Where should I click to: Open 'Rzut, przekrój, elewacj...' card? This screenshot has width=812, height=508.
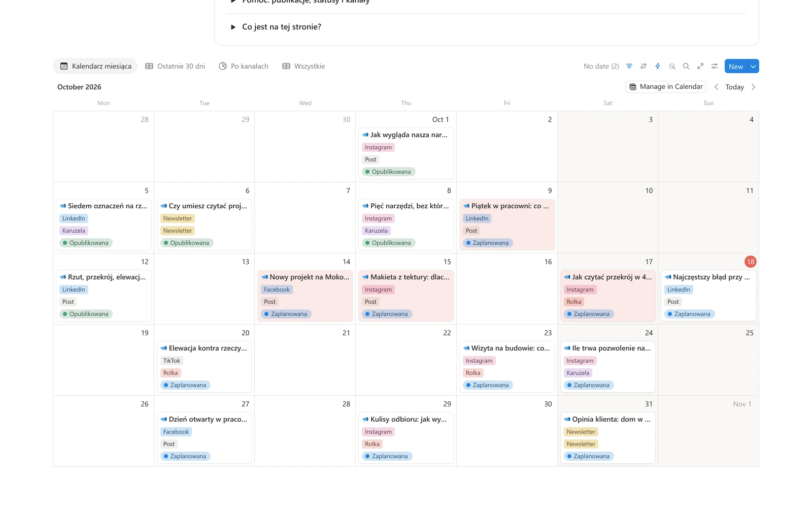(x=104, y=296)
